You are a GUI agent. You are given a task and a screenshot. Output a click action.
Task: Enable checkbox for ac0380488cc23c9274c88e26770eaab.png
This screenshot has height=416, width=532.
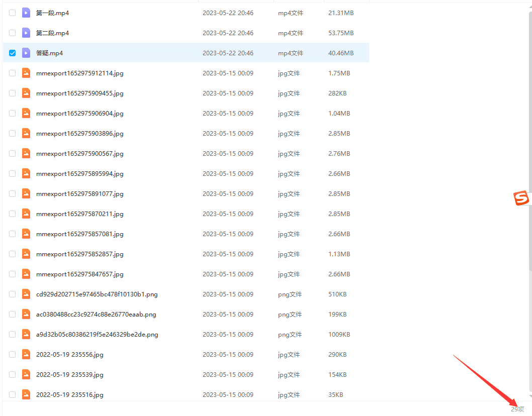click(13, 315)
